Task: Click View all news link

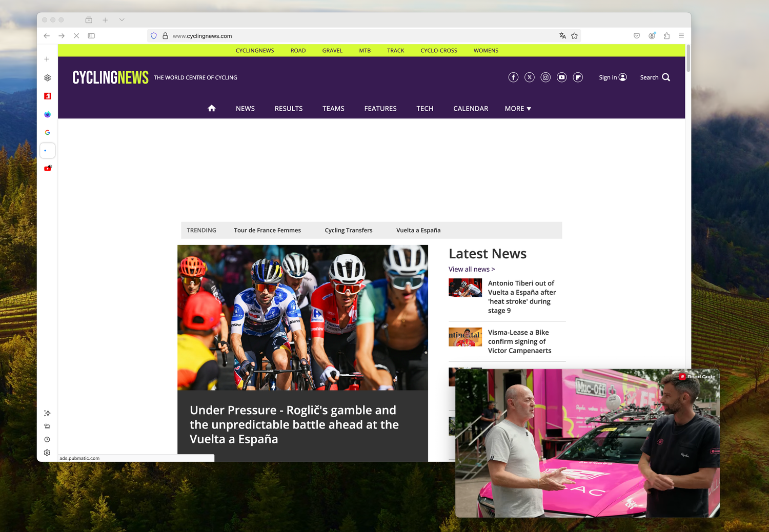Action: point(472,269)
